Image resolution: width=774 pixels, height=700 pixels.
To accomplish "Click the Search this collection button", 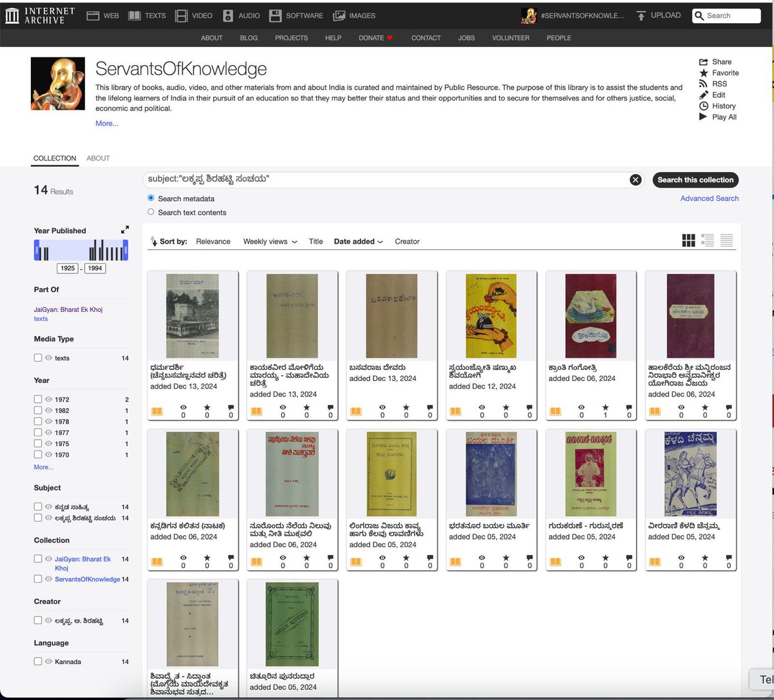I will (x=695, y=180).
